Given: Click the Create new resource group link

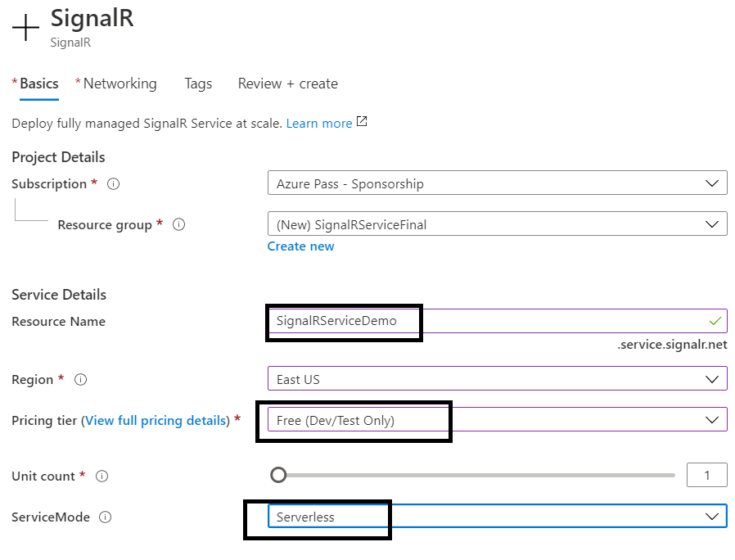Looking at the screenshot, I should (x=301, y=246).
